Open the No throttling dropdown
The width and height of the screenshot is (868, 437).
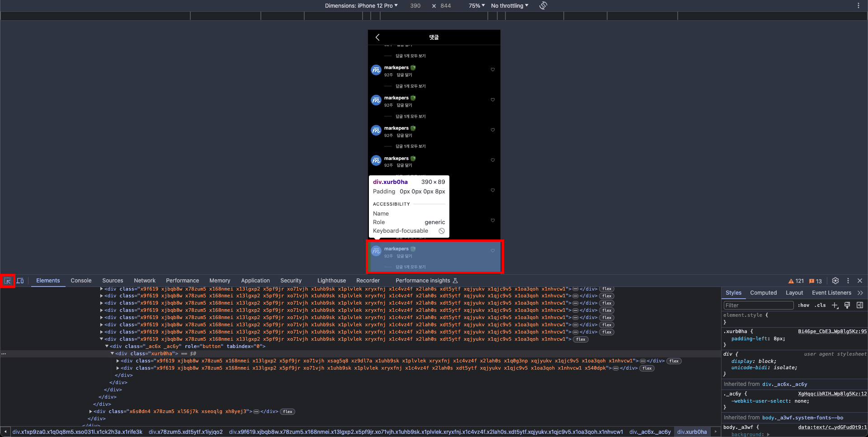pyautogui.click(x=509, y=5)
